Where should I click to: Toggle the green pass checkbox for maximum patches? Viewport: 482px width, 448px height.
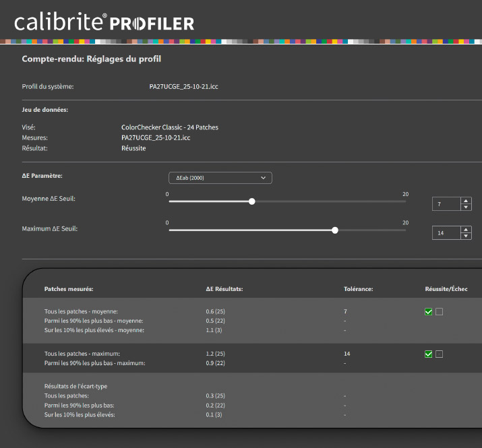click(x=429, y=354)
